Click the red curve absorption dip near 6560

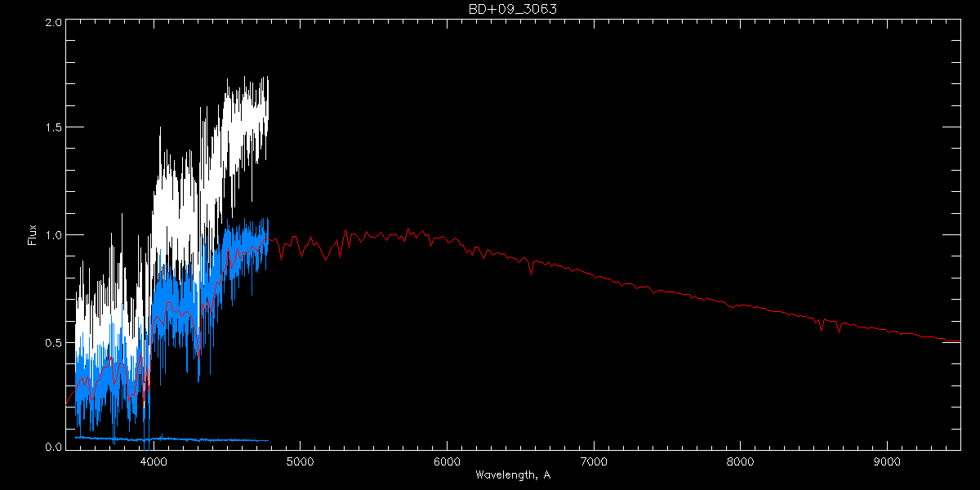pos(531,271)
